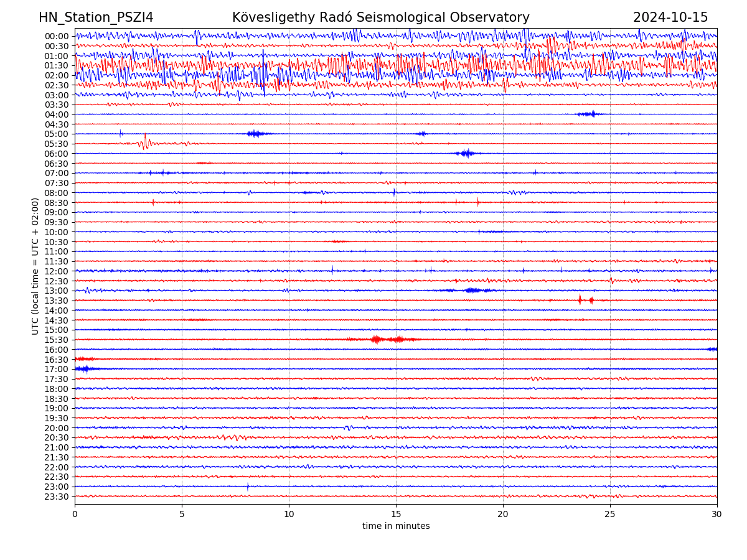Click the HN_Station_PSZI4 station name
The height and width of the screenshot is (560, 747).
pyautogui.click(x=96, y=18)
